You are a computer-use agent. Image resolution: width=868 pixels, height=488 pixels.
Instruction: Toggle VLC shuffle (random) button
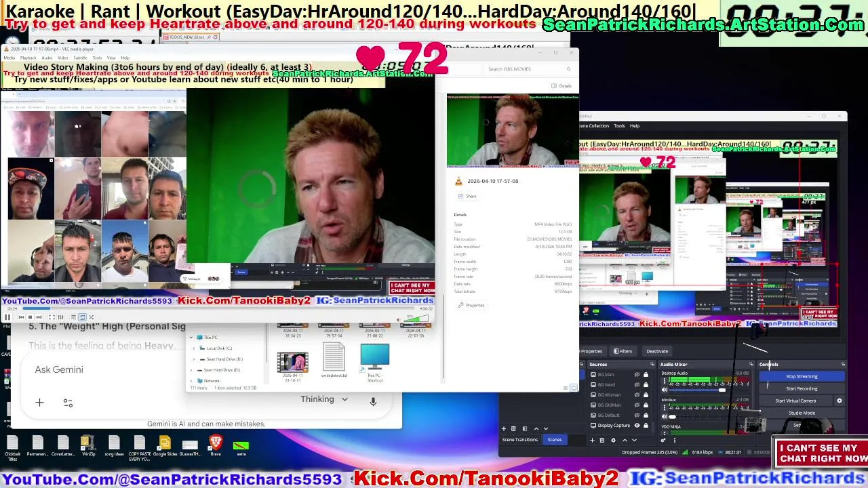point(91,317)
